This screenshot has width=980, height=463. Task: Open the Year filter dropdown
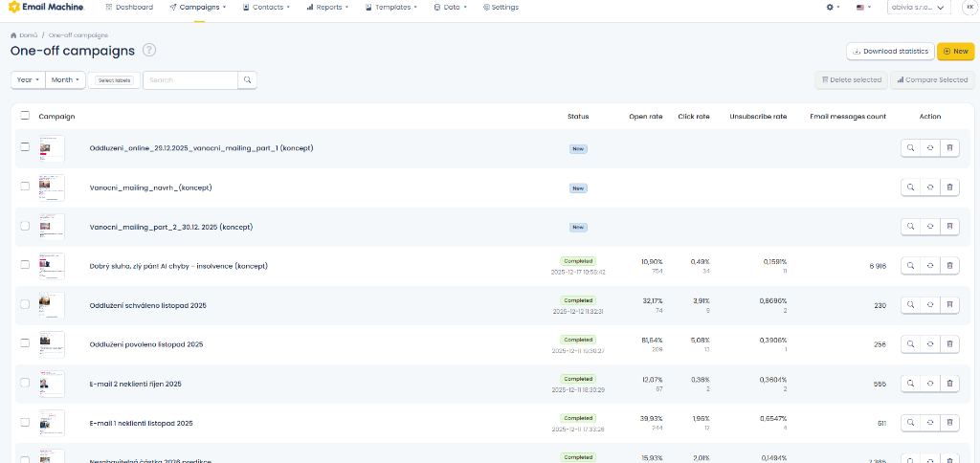27,80
